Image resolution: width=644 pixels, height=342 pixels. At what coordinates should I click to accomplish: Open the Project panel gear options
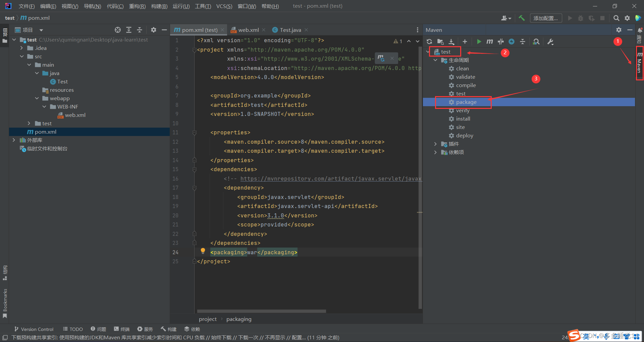[154, 30]
